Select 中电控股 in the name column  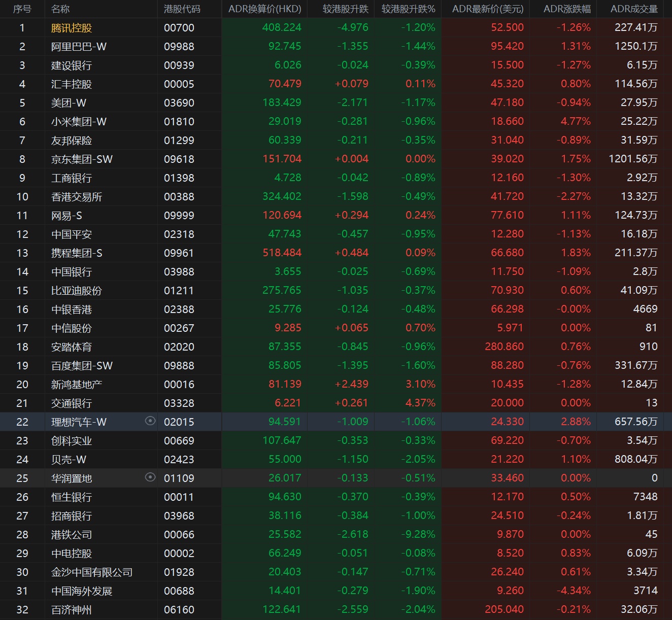coord(72,554)
